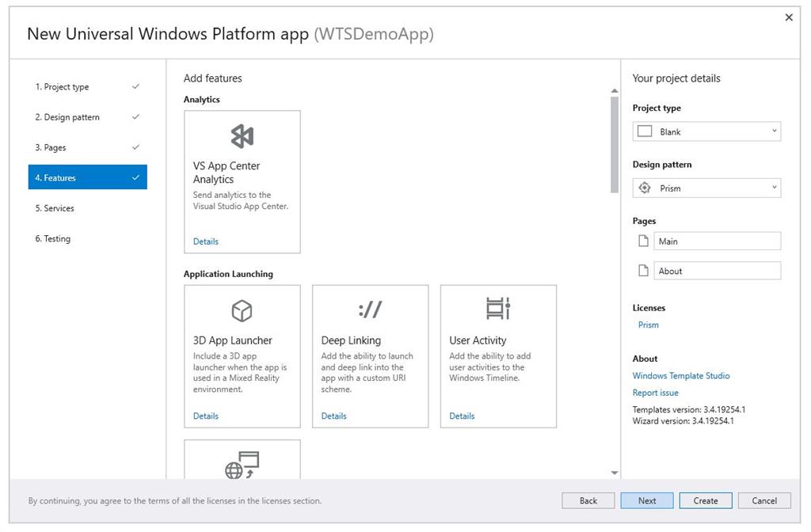Screen dimensions: 811x532
Task: Click the page icon beside Main
Action: coord(642,240)
